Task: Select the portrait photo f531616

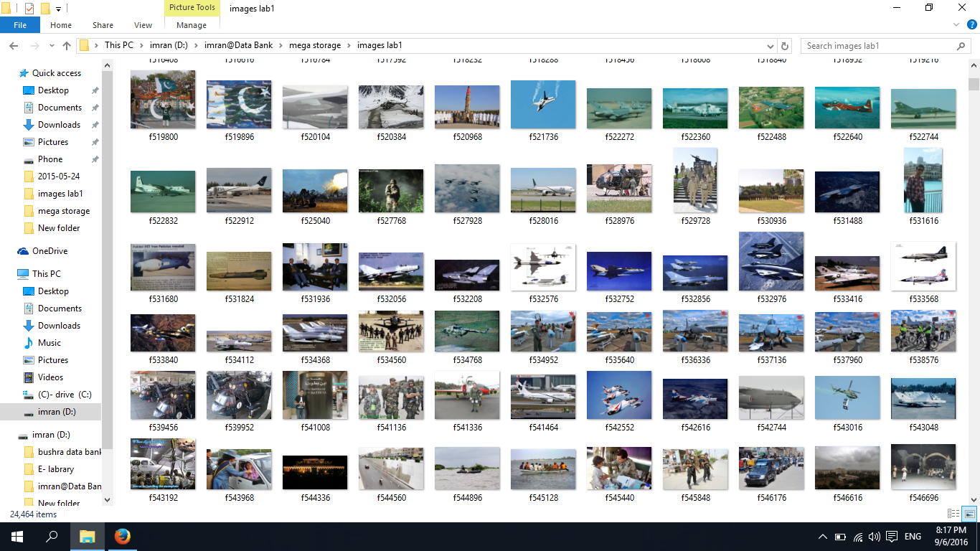Action: [x=923, y=180]
